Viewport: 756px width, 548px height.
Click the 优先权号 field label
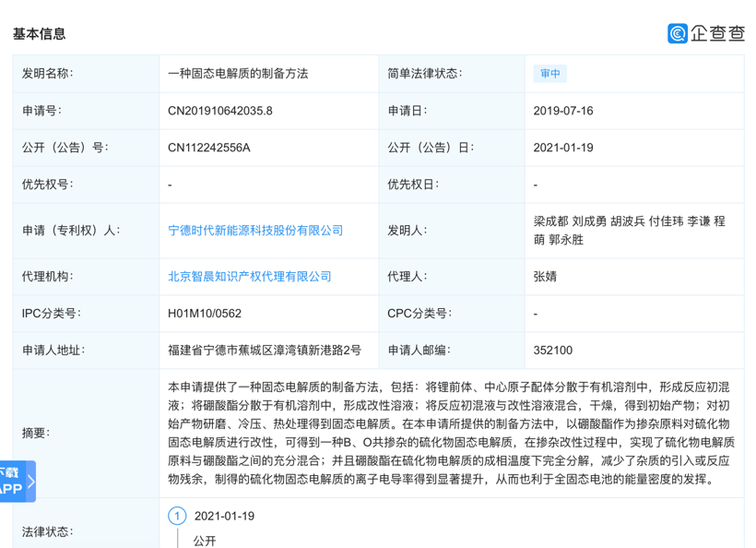click(47, 185)
